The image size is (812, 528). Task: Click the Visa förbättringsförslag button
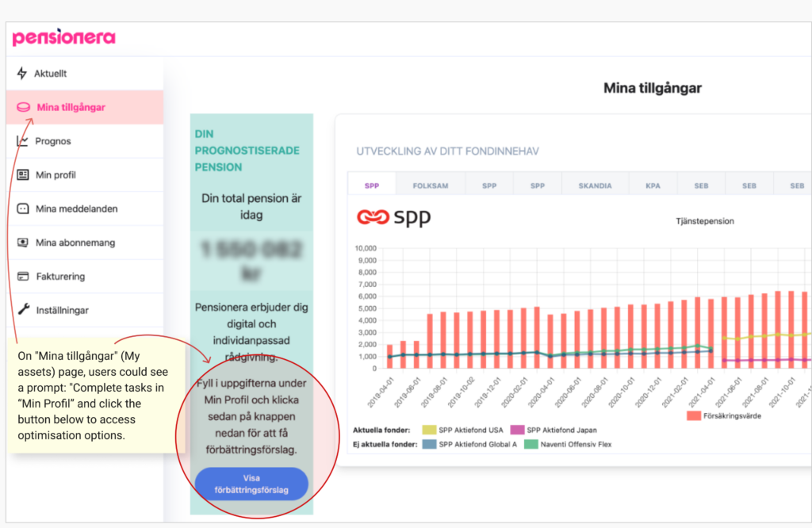coord(251,484)
